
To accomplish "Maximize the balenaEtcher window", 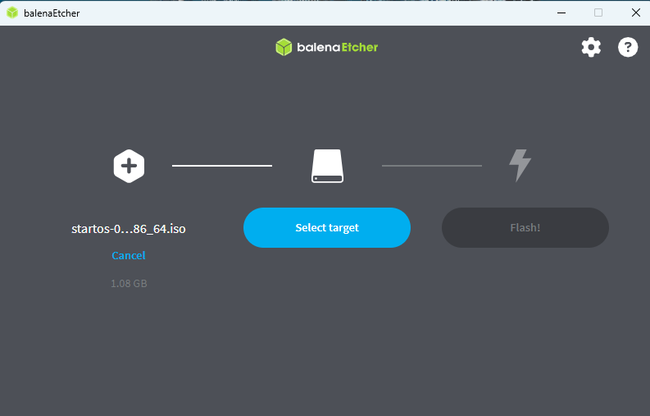I will [598, 13].
